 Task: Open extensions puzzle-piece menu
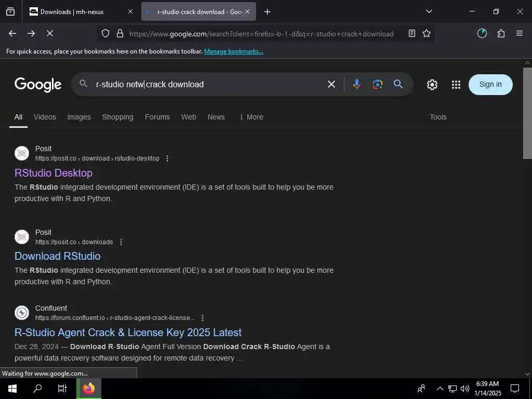click(501, 33)
